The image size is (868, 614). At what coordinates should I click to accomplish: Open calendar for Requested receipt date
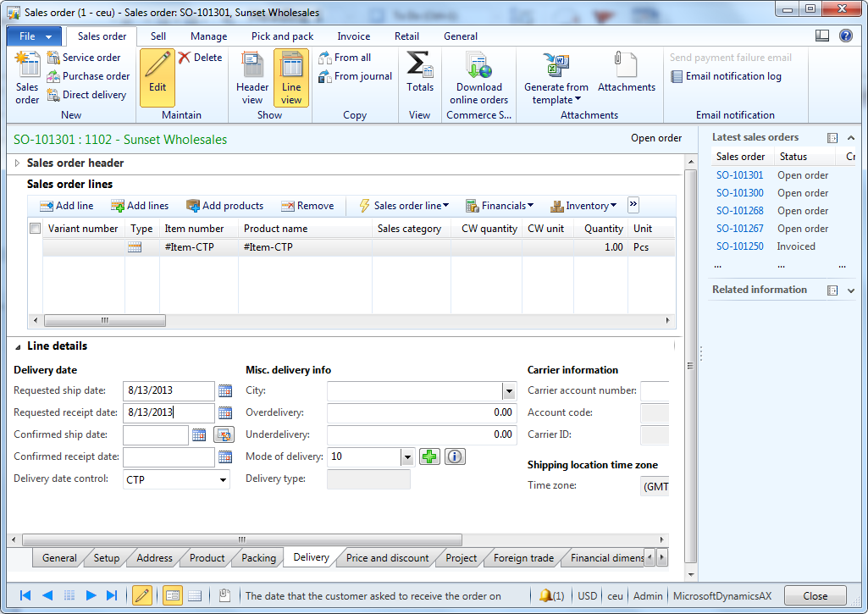pos(224,413)
